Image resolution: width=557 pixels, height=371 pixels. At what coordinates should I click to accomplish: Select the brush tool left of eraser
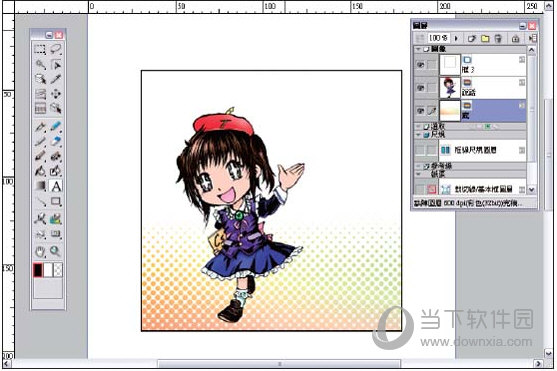[x=40, y=141]
